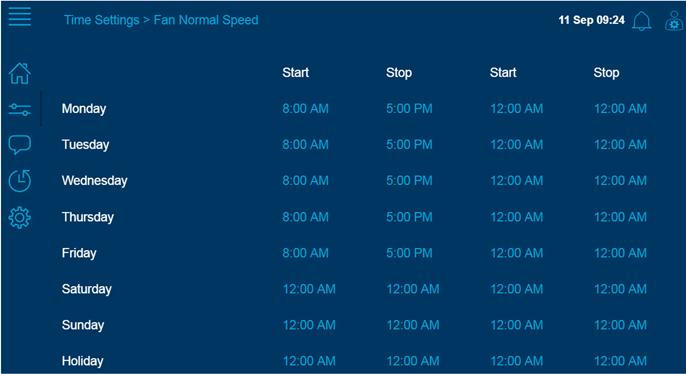
Task: Edit Tuesday second start time 12:00 AM
Action: click(517, 145)
